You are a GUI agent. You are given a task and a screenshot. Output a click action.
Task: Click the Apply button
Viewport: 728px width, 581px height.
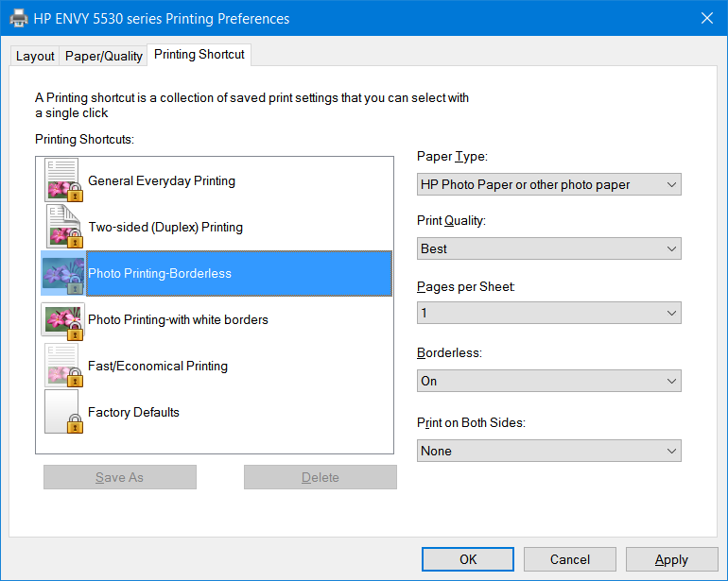(671, 559)
